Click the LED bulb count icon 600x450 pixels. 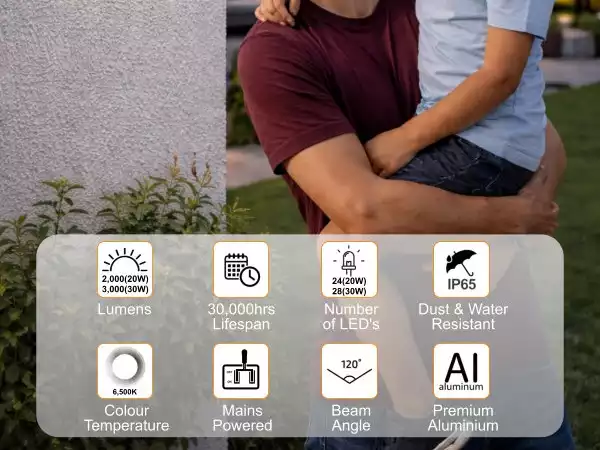350,269
